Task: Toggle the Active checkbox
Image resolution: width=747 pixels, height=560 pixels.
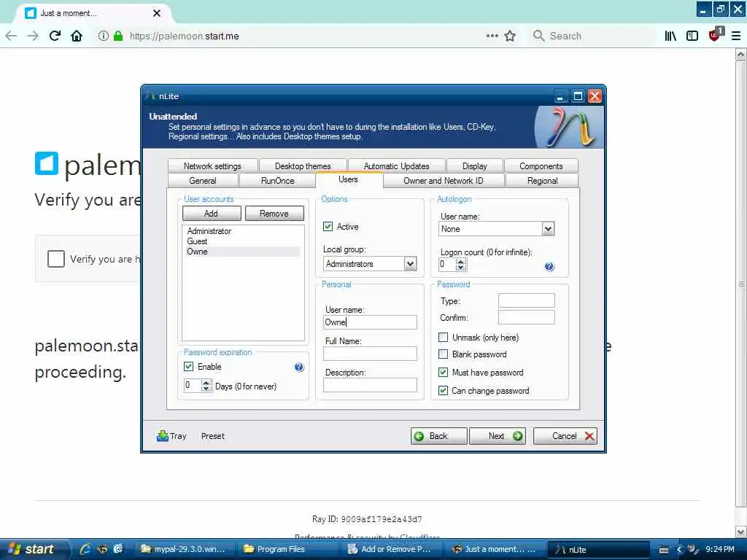Action: point(328,227)
